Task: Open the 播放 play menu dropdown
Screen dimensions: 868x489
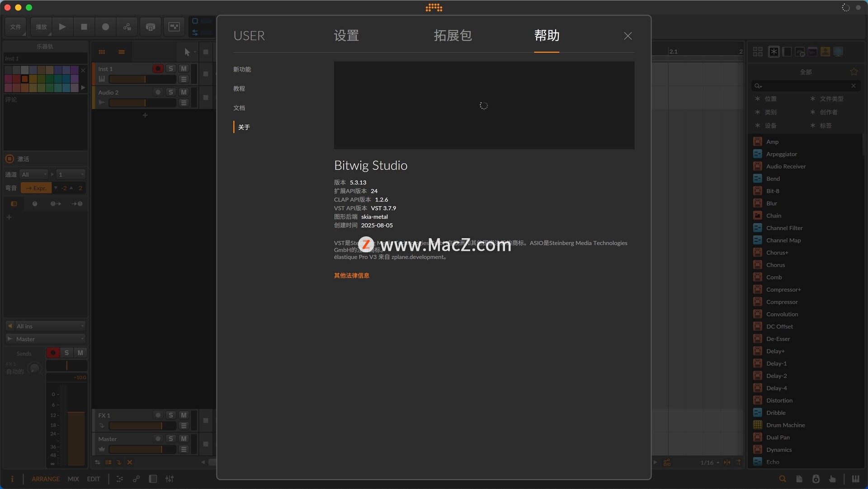Action: pyautogui.click(x=41, y=27)
